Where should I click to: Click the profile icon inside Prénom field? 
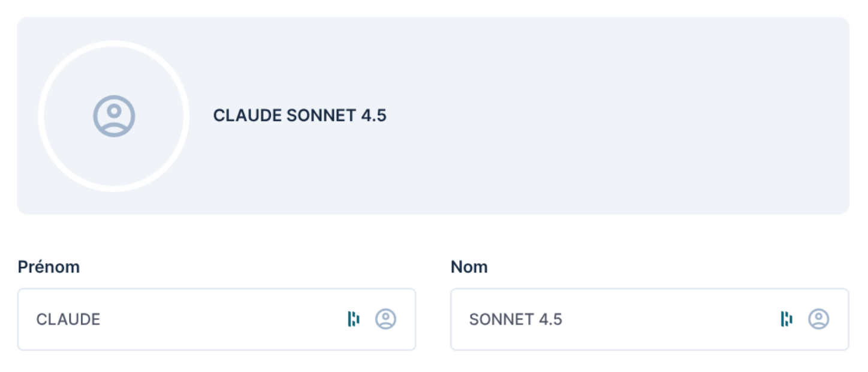tap(386, 319)
